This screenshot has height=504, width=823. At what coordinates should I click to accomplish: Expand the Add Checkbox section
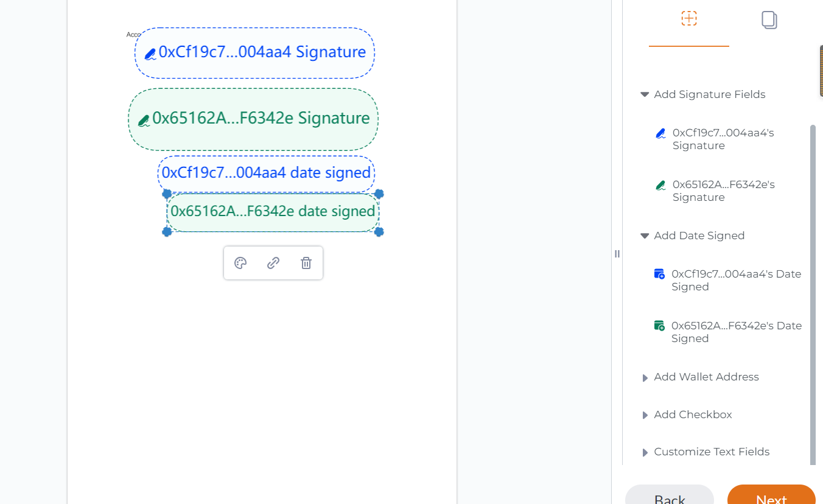coord(687,415)
